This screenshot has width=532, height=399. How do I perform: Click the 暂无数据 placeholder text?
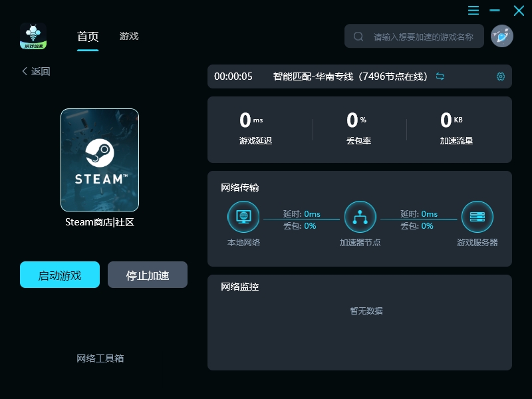pyautogui.click(x=366, y=311)
